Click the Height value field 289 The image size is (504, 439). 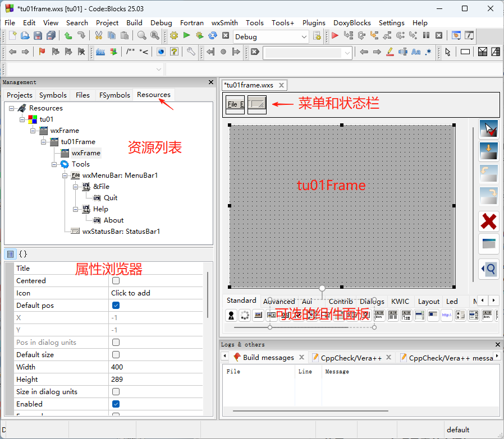point(155,379)
